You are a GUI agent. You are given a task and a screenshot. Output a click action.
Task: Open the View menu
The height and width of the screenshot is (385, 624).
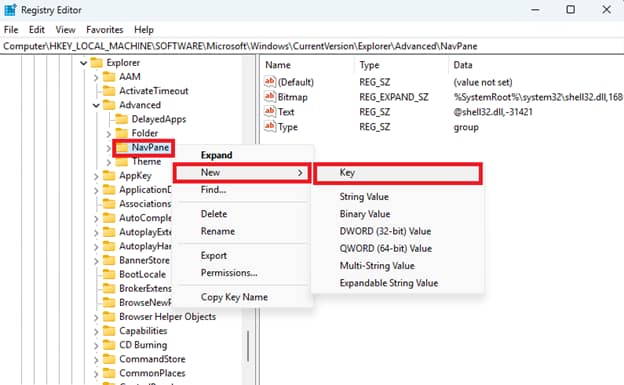[x=65, y=30]
